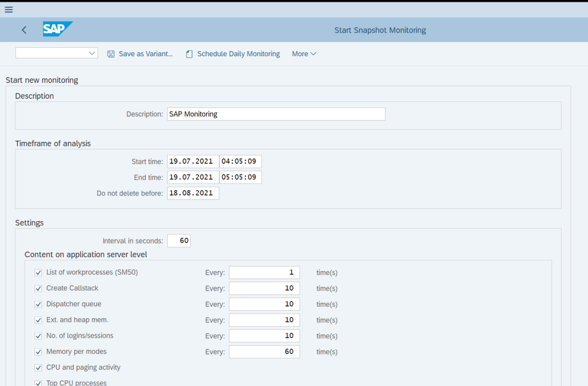The image size is (588, 386).
Task: Select the Start time date field
Action: pos(193,161)
